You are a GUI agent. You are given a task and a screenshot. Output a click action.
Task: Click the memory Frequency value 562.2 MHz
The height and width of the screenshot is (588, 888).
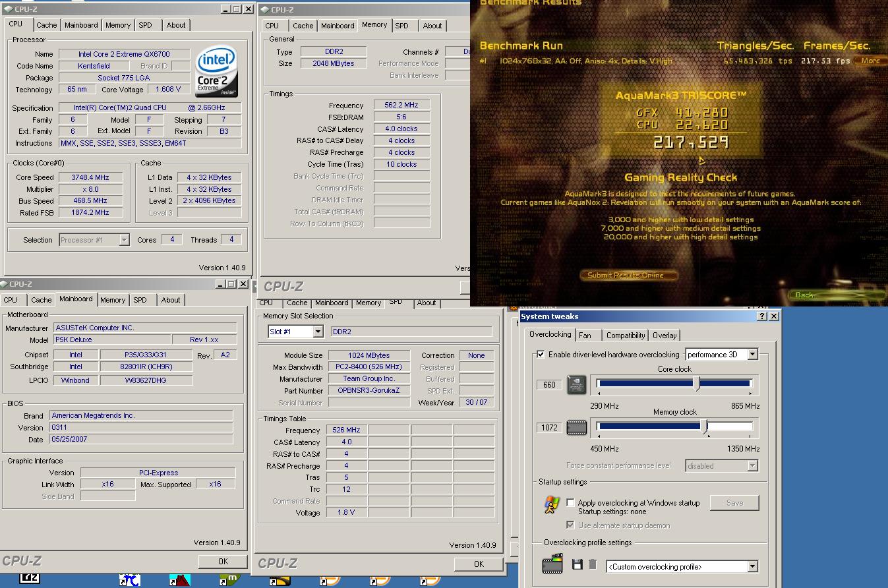tap(401, 105)
